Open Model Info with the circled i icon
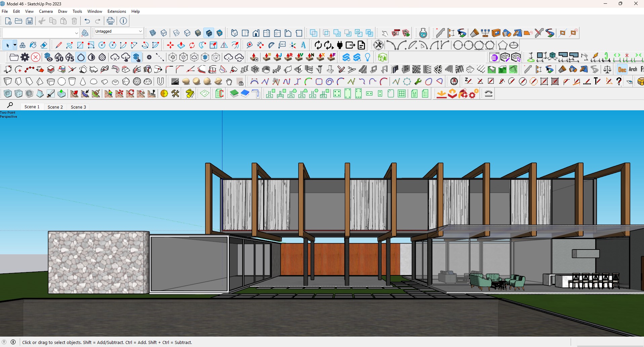The height and width of the screenshot is (347, 644). pyautogui.click(x=123, y=21)
